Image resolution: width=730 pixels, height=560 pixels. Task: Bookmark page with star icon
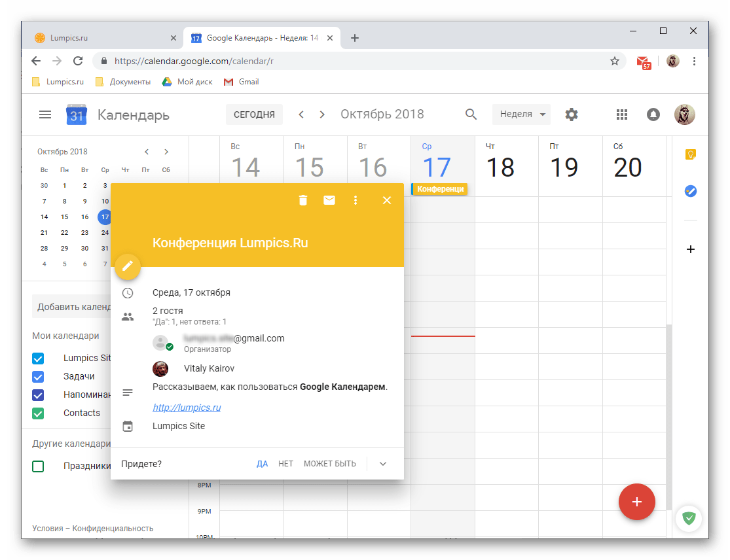point(615,61)
